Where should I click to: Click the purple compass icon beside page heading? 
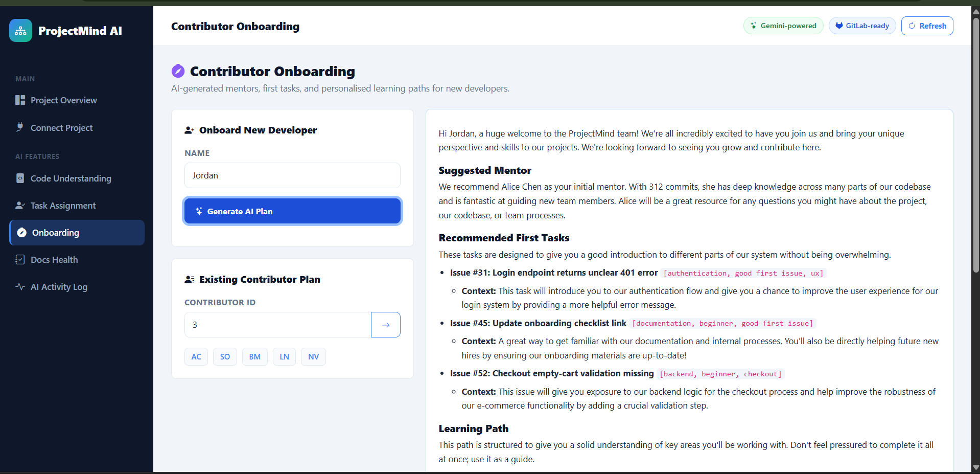(178, 71)
